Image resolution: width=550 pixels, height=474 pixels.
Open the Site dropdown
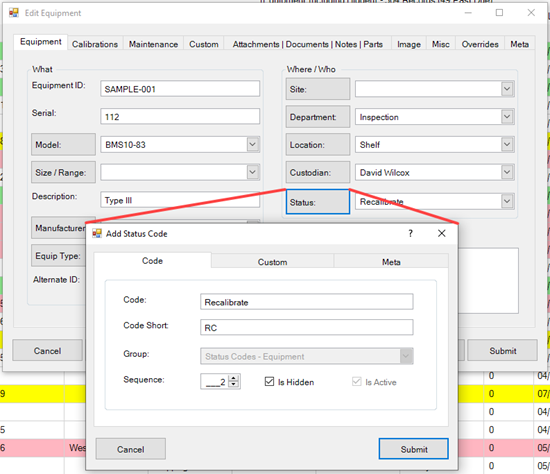click(507, 89)
